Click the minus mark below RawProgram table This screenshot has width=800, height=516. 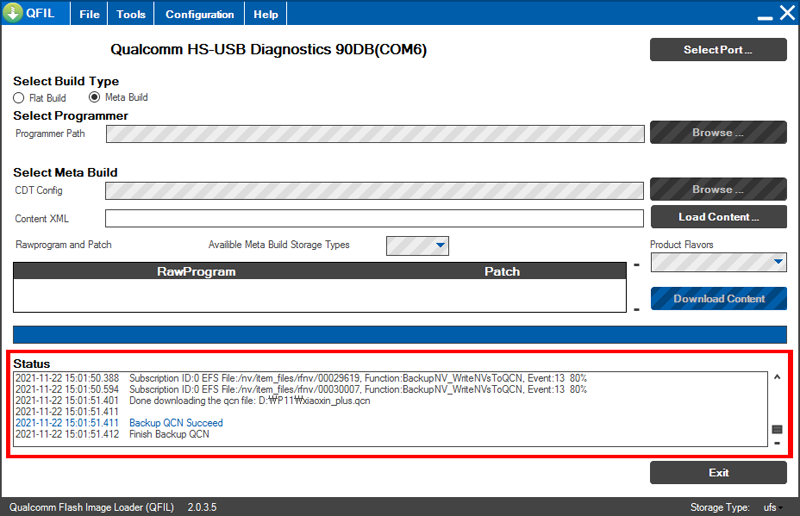click(x=637, y=310)
